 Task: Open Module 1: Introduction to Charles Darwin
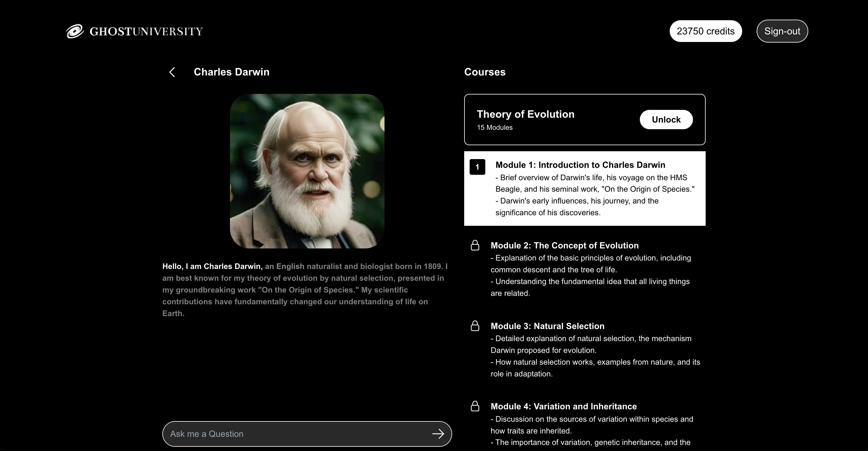[580, 165]
